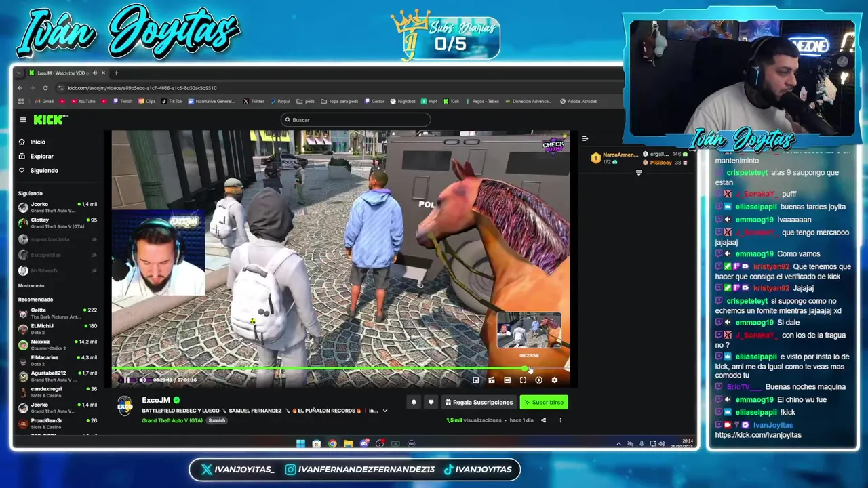Open the Kick hamburger menu
This screenshot has height=488, width=868.
(23, 120)
